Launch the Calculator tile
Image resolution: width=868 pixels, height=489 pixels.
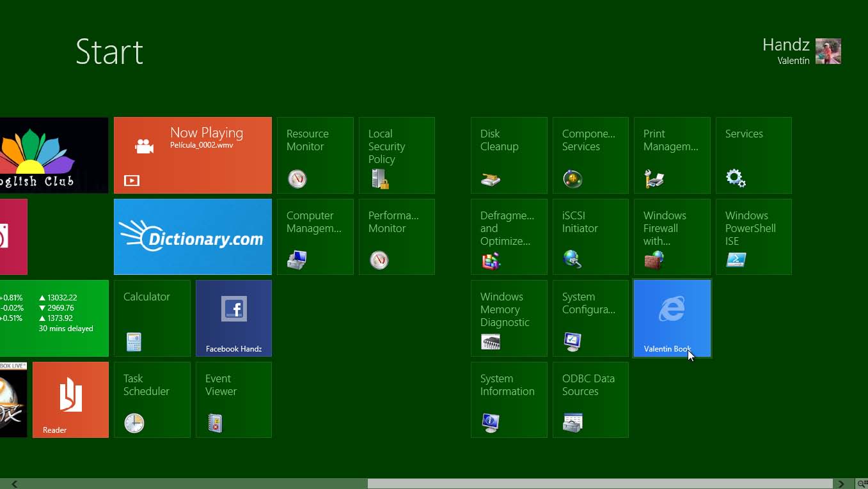coord(152,318)
